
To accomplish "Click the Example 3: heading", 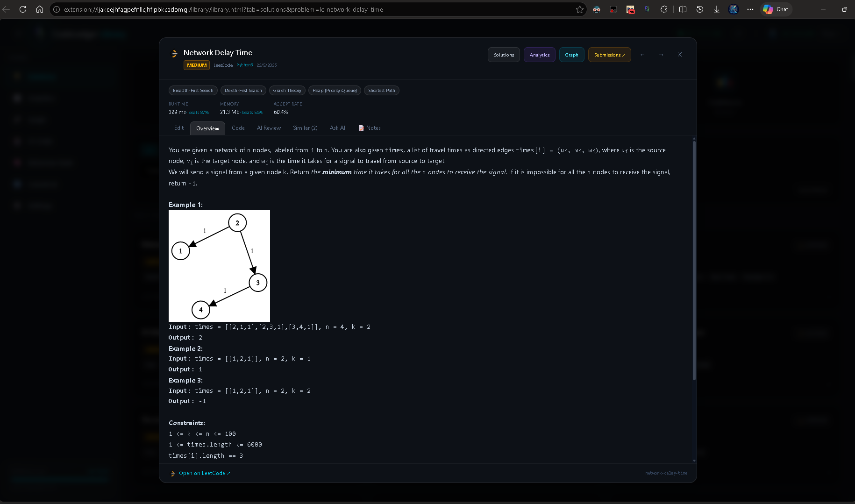I will click(x=185, y=380).
